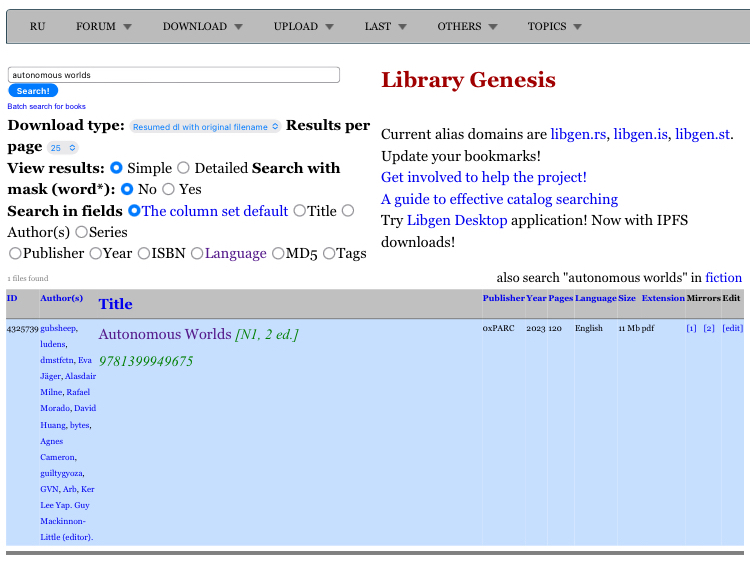Click the purple Language label link
This screenshot has width=750, height=566.
tap(235, 254)
